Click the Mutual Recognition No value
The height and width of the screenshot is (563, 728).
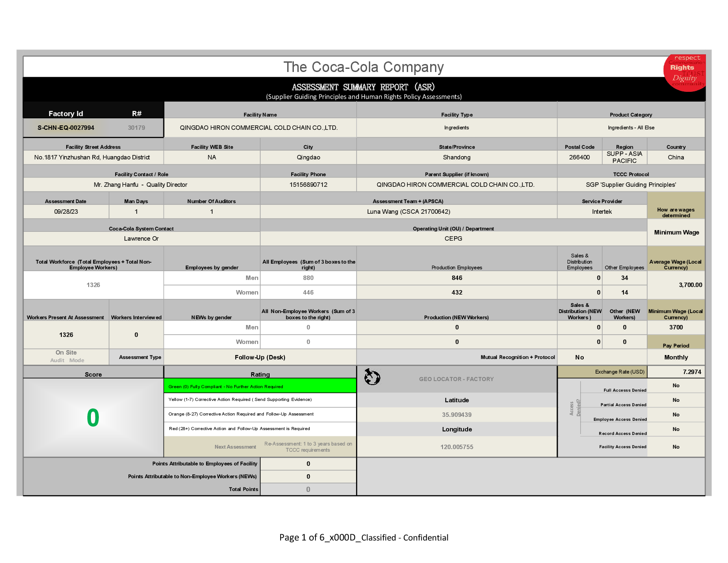tap(579, 357)
